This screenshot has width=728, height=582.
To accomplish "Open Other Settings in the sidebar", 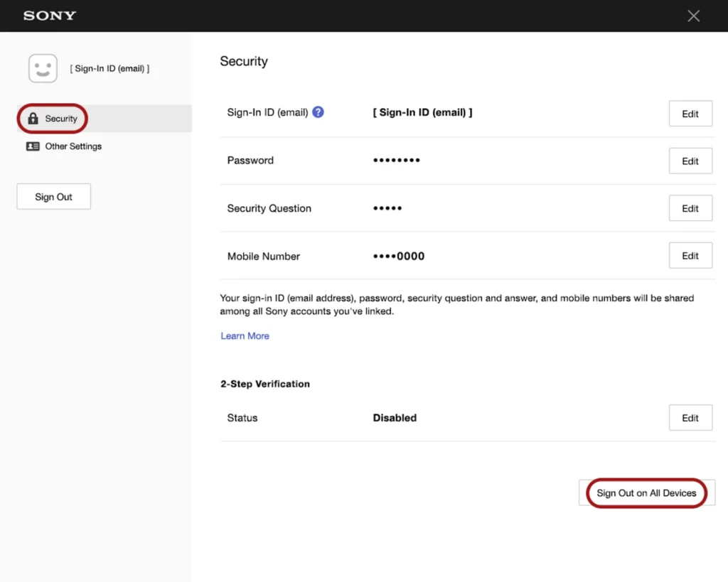I will click(73, 146).
